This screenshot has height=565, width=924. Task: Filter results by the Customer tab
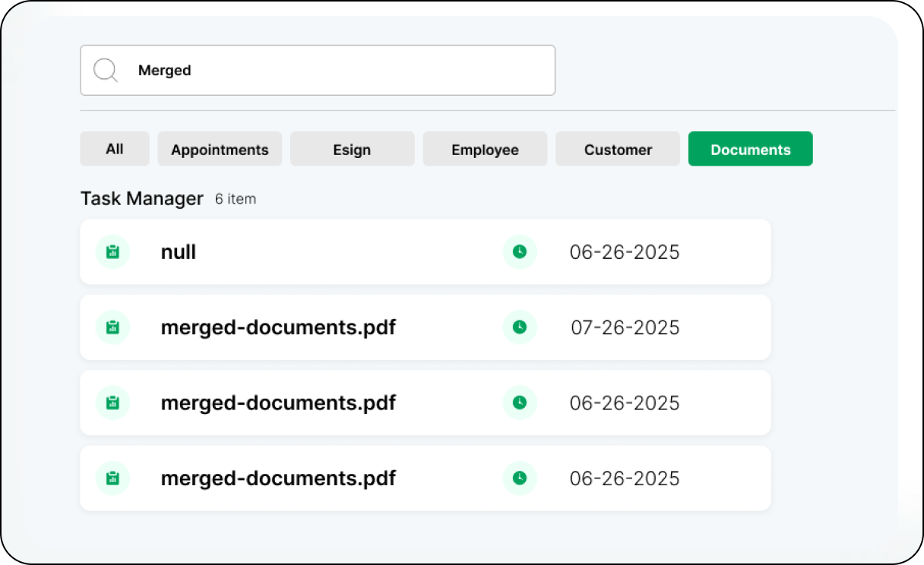pyautogui.click(x=618, y=149)
